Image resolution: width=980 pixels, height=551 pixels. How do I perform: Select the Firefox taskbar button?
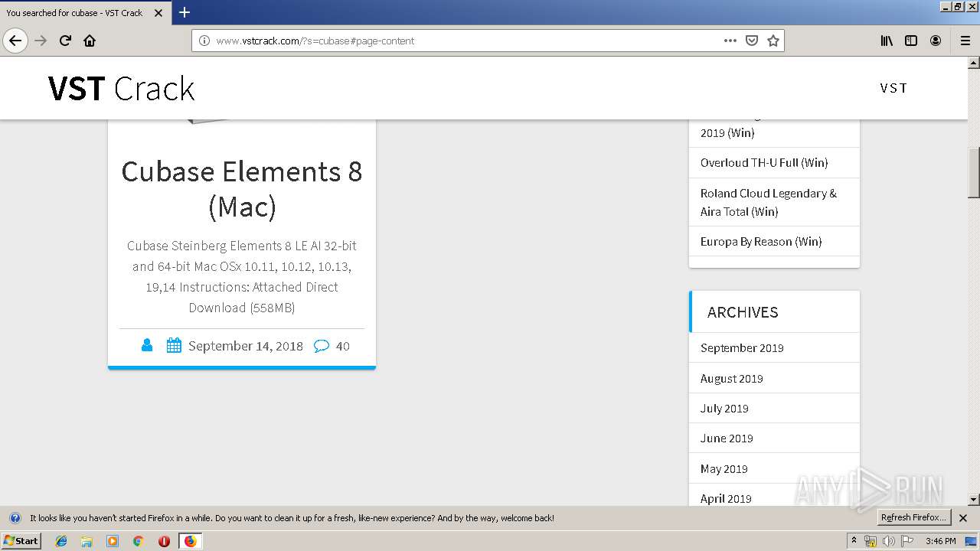(x=190, y=541)
